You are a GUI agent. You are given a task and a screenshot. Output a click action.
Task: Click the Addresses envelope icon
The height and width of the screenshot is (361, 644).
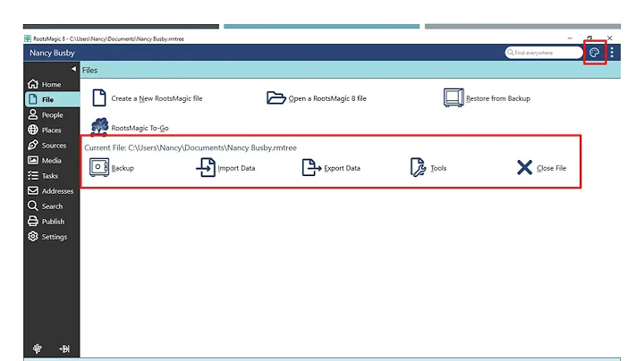tap(33, 190)
